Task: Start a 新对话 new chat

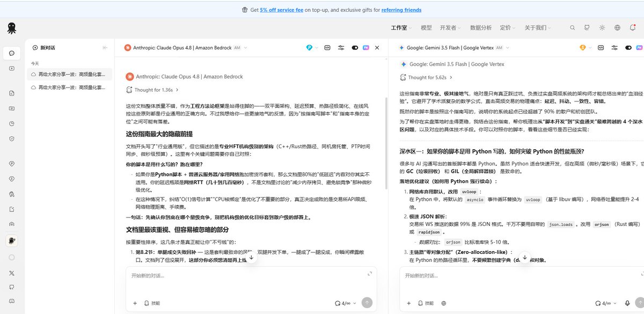Action: pyautogui.click(x=44, y=48)
